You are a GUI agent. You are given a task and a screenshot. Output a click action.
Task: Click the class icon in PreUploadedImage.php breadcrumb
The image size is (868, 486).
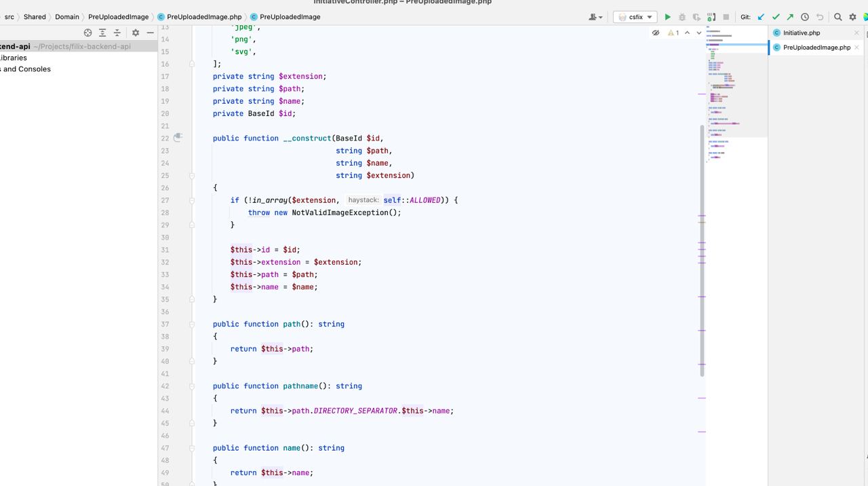click(161, 17)
